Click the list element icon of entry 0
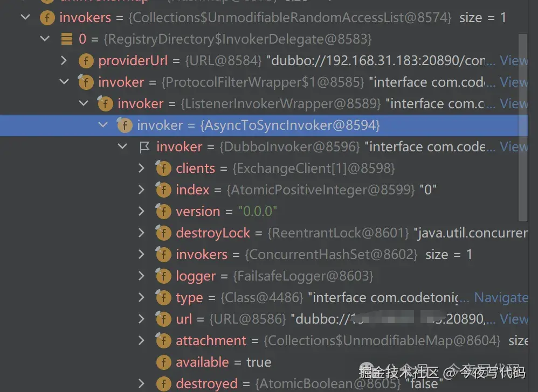 pyautogui.click(x=66, y=39)
